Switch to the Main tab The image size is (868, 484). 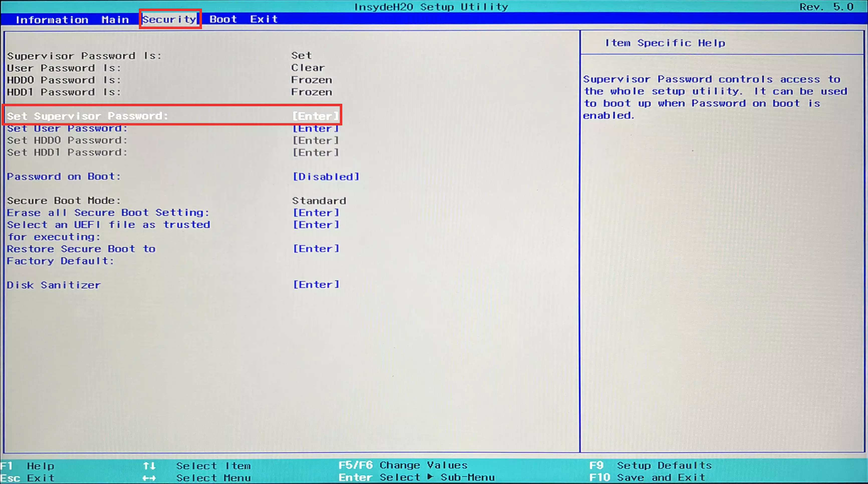tap(115, 19)
